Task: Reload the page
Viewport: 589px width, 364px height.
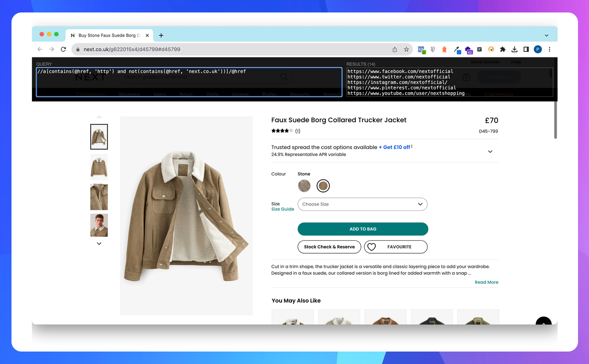Action: [63, 49]
